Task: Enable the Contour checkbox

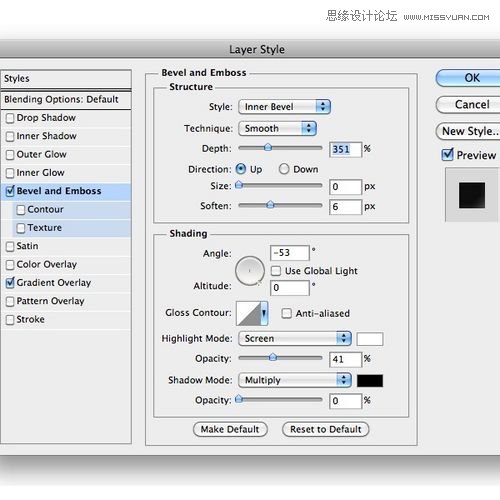Action: pyautogui.click(x=21, y=210)
